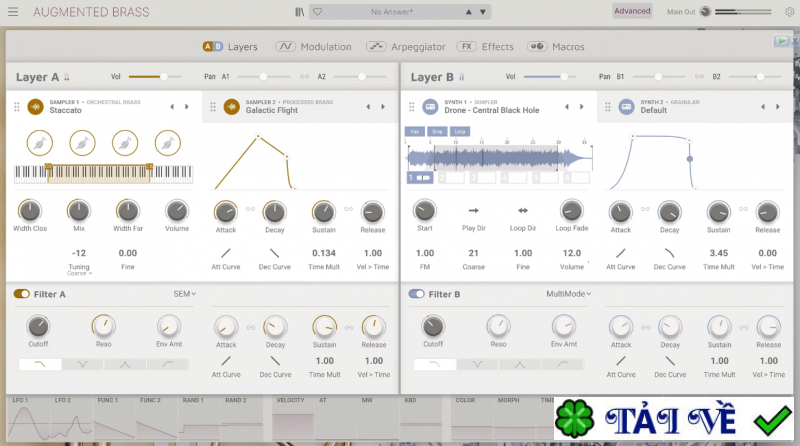Open the preset library browser icon
Viewport: 800px width, 446px height.
[x=299, y=12]
